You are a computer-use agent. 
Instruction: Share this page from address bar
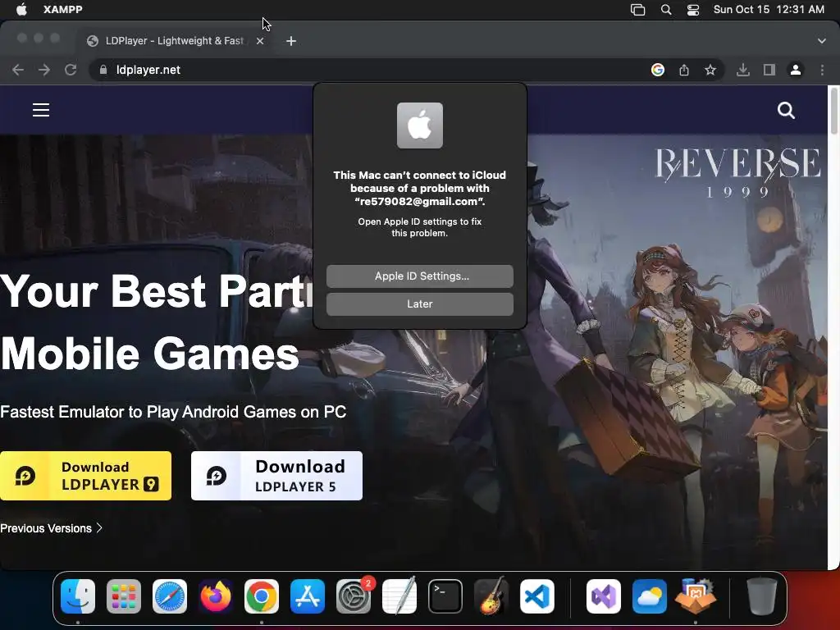click(684, 70)
